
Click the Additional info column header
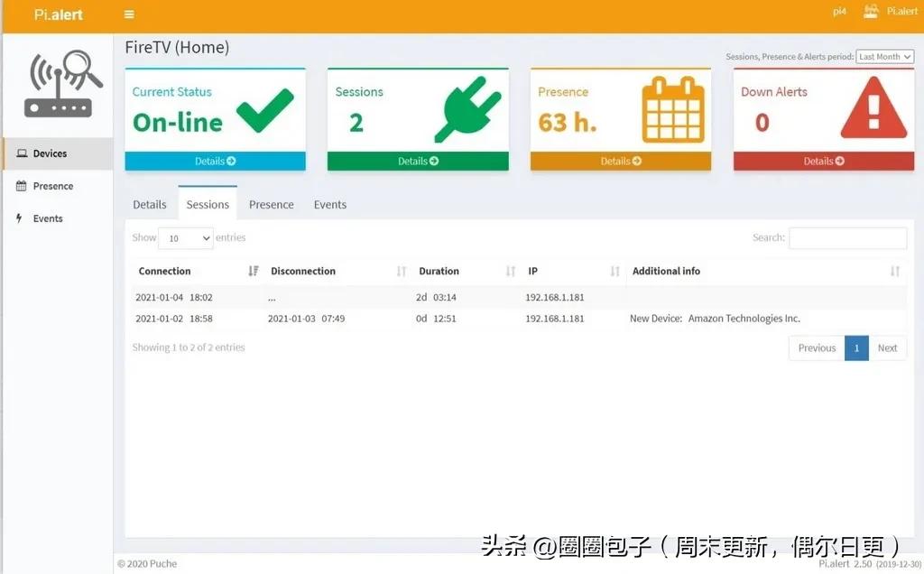coord(666,271)
